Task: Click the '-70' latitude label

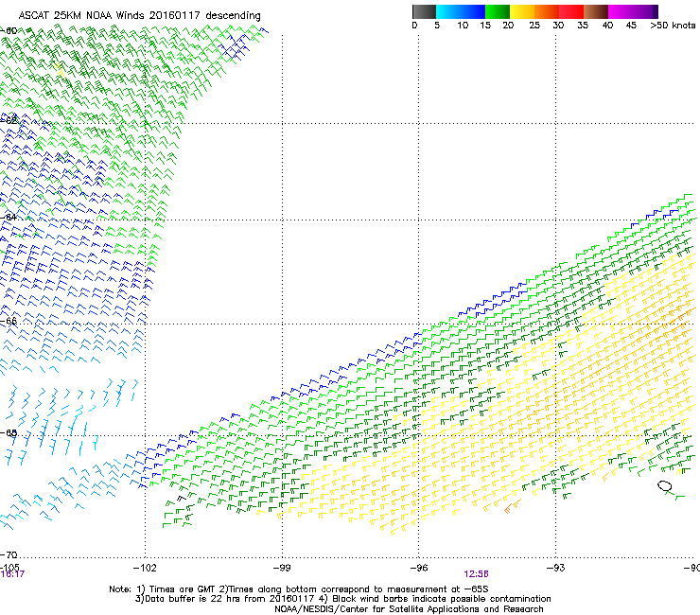Action: tap(9, 554)
